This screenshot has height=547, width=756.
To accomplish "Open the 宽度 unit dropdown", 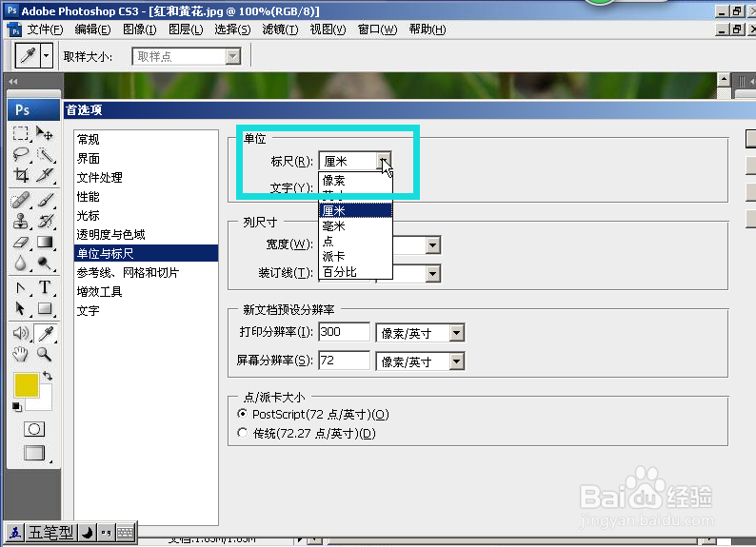I will coord(433,245).
